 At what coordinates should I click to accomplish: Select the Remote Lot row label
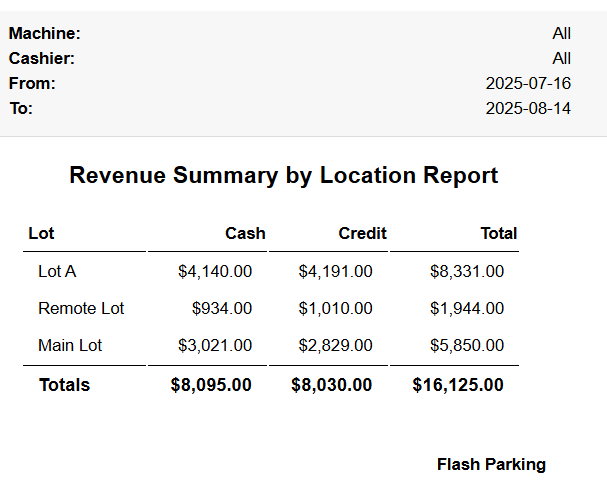(81, 308)
